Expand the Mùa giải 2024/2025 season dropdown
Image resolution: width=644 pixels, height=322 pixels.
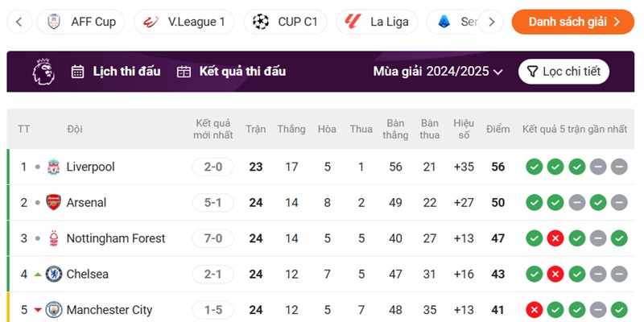(438, 72)
